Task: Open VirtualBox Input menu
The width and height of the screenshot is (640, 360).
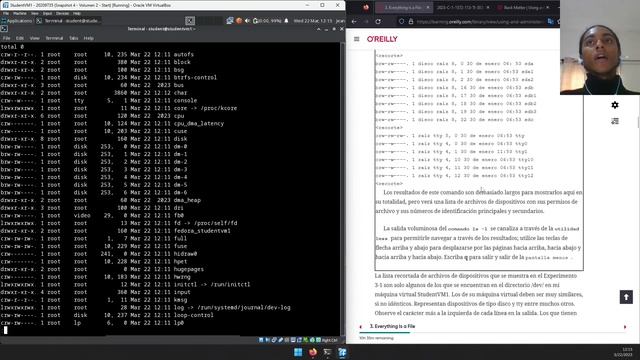Action: [x=47, y=13]
